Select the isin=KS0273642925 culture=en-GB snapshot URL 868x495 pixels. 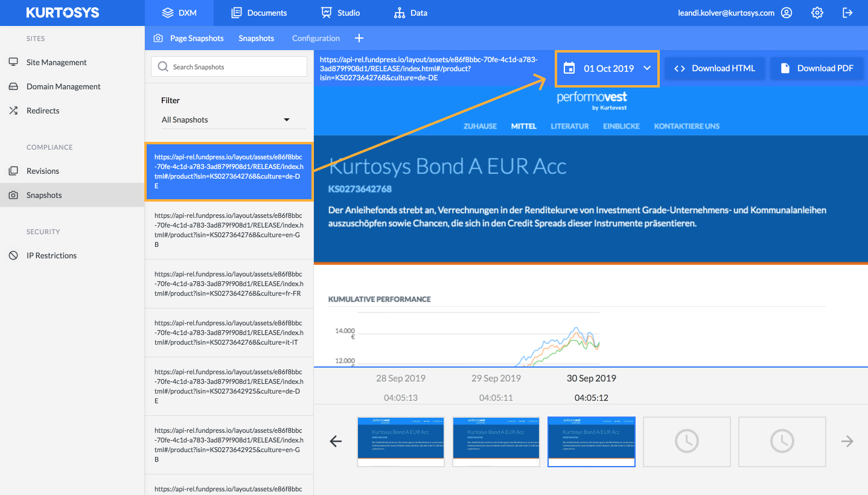tap(229, 445)
